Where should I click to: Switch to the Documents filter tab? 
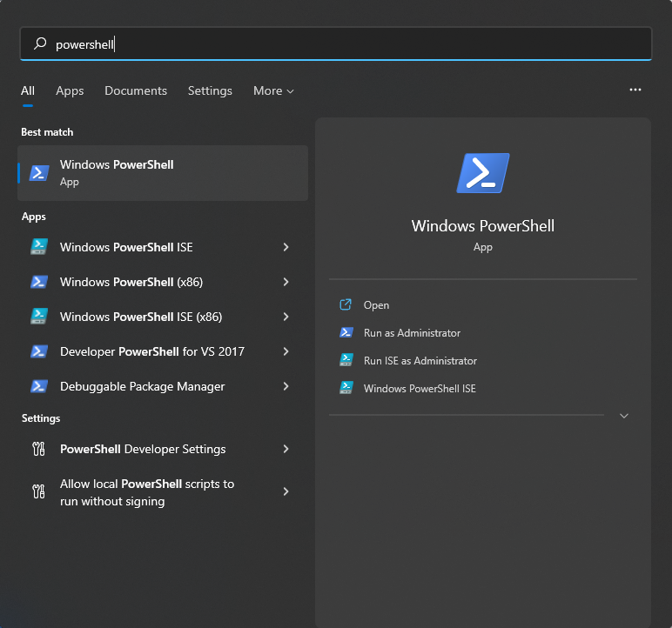[x=136, y=90]
